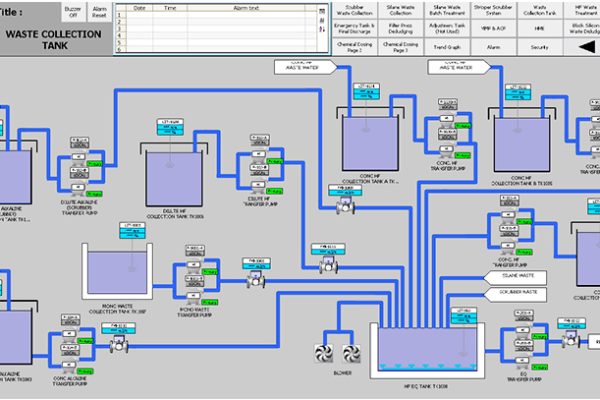
Task: Click level indicator above Mono Waste Collection Tank
Action: click(132, 230)
